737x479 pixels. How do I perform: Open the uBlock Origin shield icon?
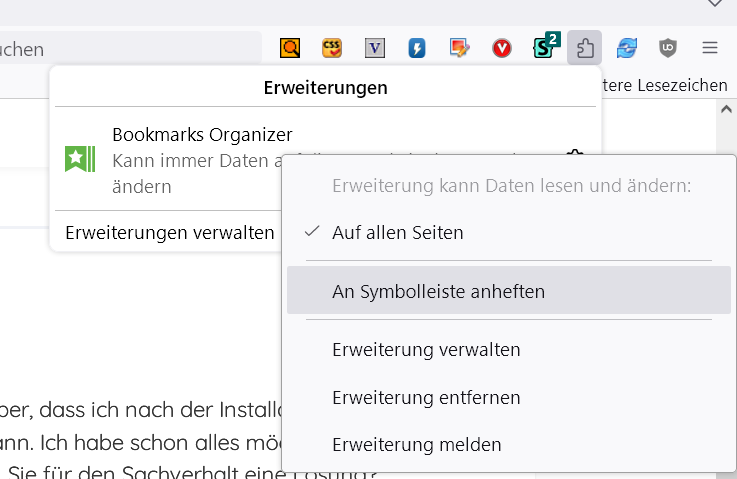668,47
